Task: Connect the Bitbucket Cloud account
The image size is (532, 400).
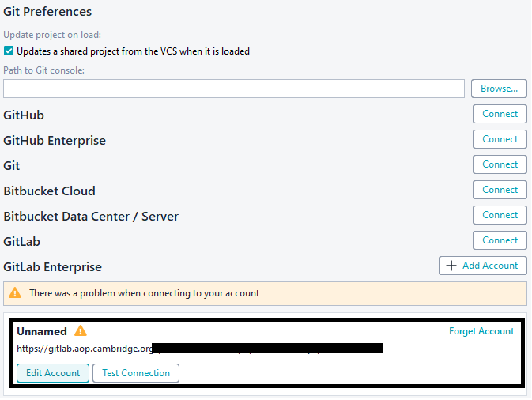Action: (x=500, y=190)
